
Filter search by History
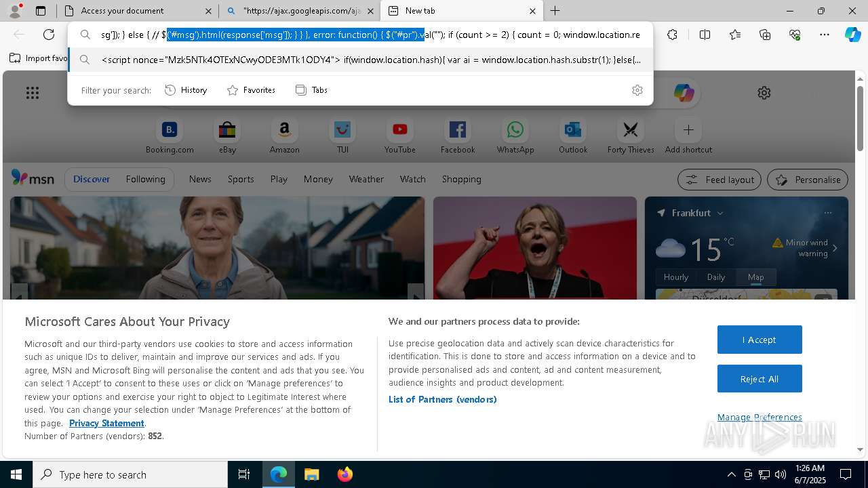point(186,90)
